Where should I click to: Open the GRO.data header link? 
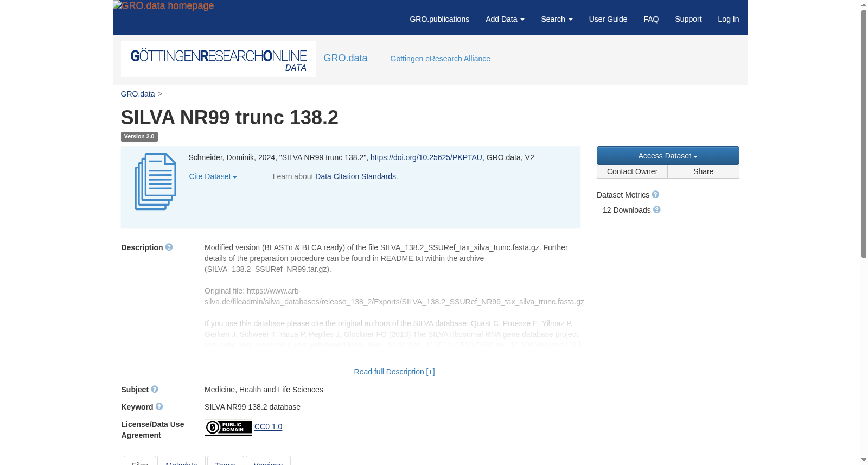pos(346,58)
